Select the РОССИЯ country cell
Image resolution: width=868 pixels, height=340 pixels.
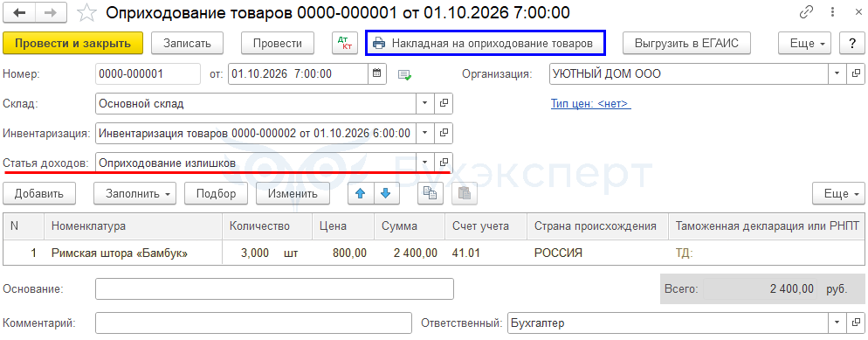click(597, 253)
